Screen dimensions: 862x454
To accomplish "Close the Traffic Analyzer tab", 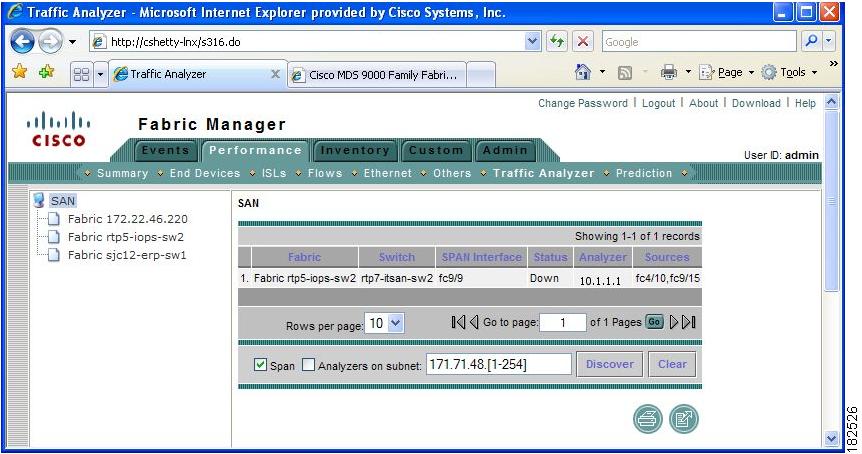I will click(x=275, y=74).
